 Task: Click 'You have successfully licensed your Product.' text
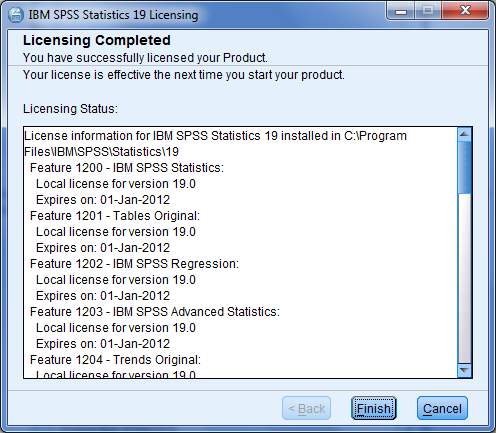[x=145, y=58]
